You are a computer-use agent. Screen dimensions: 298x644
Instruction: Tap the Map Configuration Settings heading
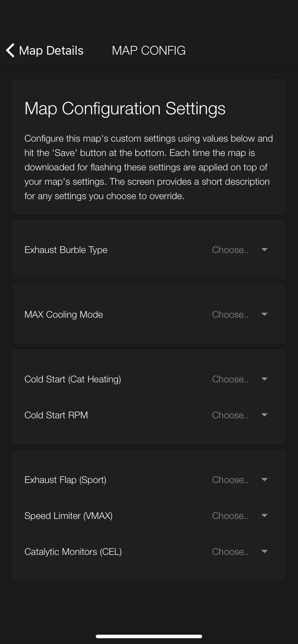pos(125,109)
